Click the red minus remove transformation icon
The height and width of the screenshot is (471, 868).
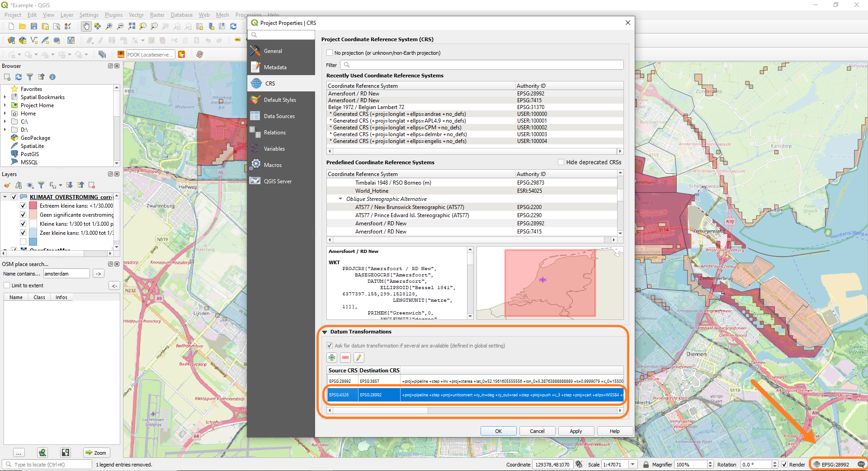click(x=345, y=357)
